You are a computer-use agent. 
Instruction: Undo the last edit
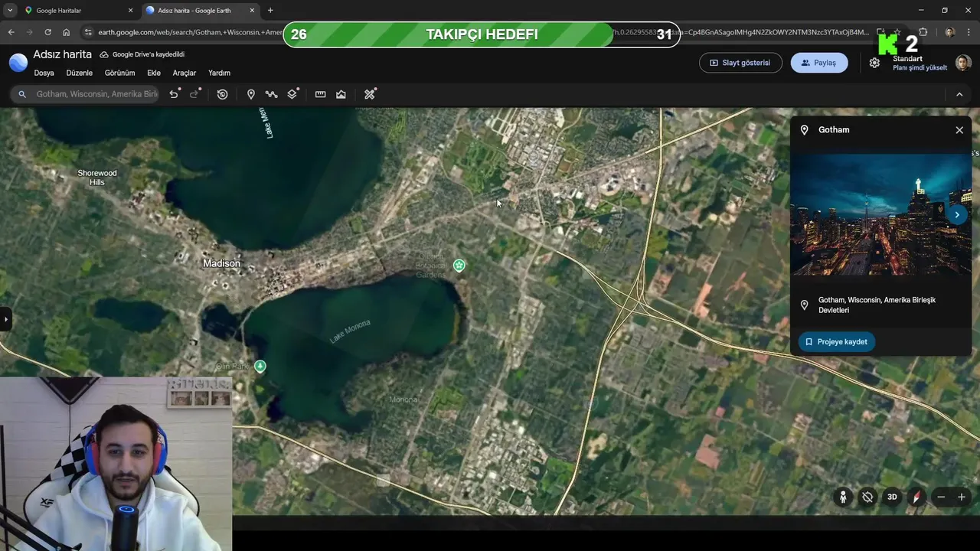[x=175, y=94]
